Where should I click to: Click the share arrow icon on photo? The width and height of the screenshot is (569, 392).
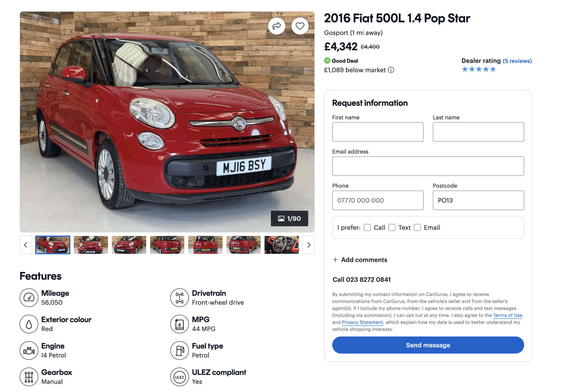point(276,26)
